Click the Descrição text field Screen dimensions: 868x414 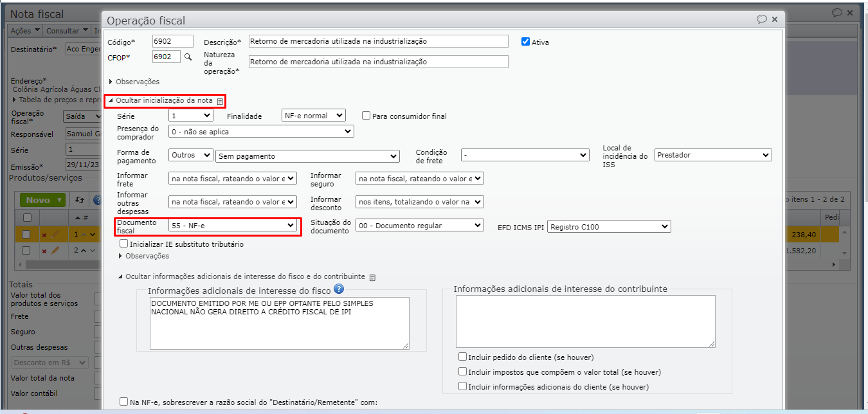coord(378,41)
